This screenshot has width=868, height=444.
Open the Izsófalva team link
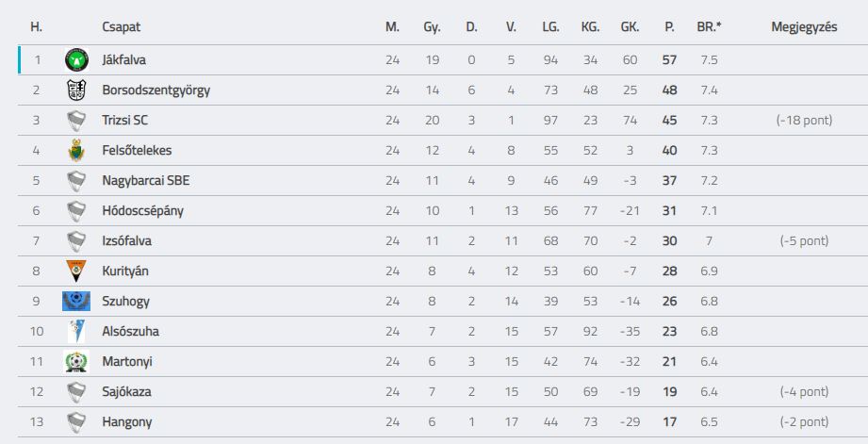pos(127,240)
